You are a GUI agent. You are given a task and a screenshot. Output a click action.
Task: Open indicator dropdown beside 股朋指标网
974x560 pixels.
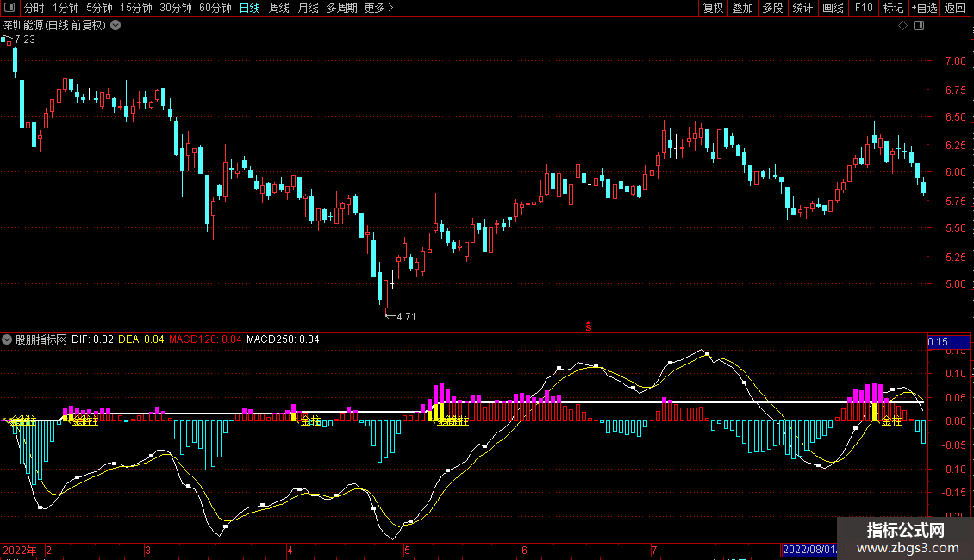pos(7,339)
